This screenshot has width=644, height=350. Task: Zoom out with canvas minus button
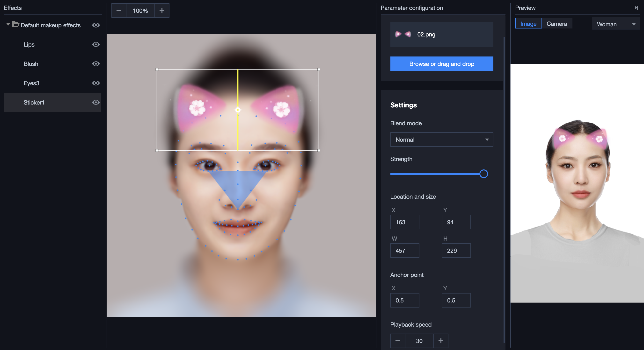click(119, 11)
